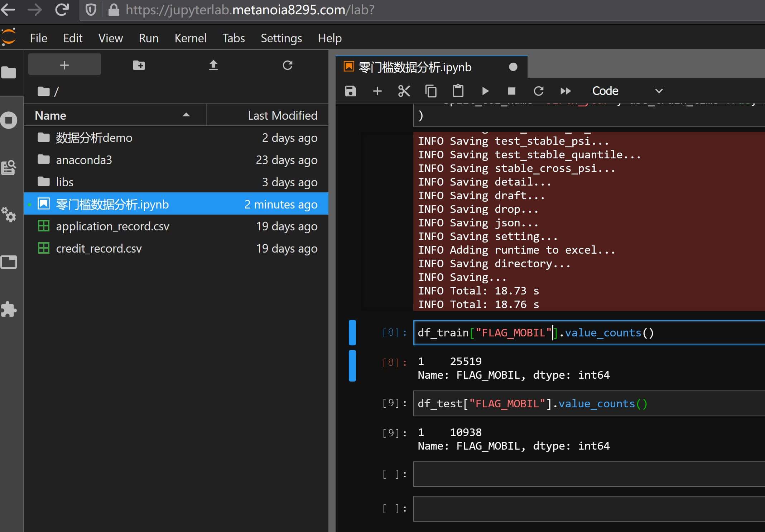Open the extension manager puzzle icon
Image resolution: width=765 pixels, height=532 pixels.
(x=9, y=309)
